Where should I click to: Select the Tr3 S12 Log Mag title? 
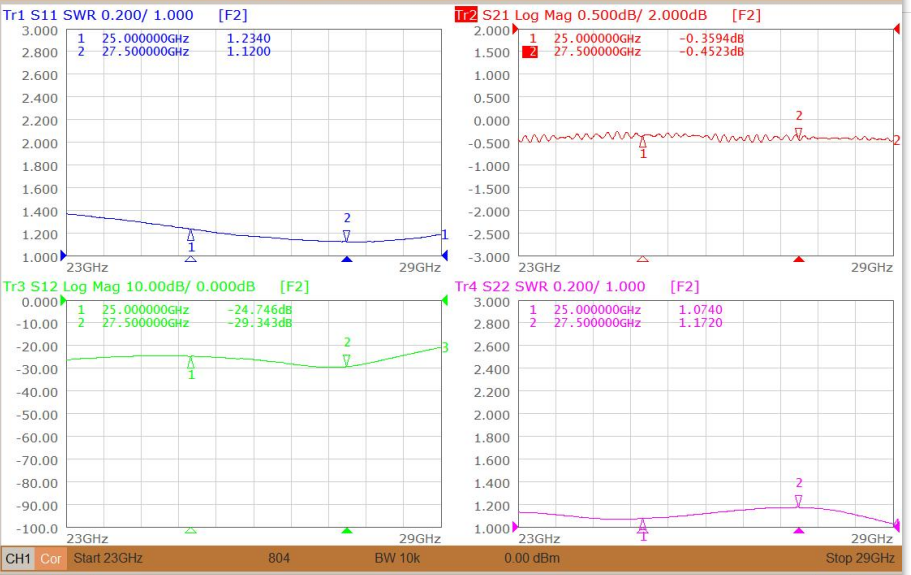(129, 286)
